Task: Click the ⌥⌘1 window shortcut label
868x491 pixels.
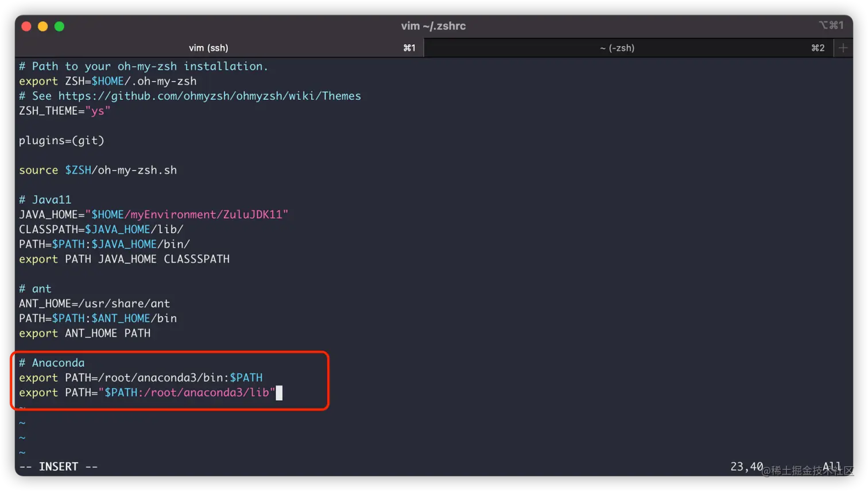Action: pyautogui.click(x=831, y=25)
